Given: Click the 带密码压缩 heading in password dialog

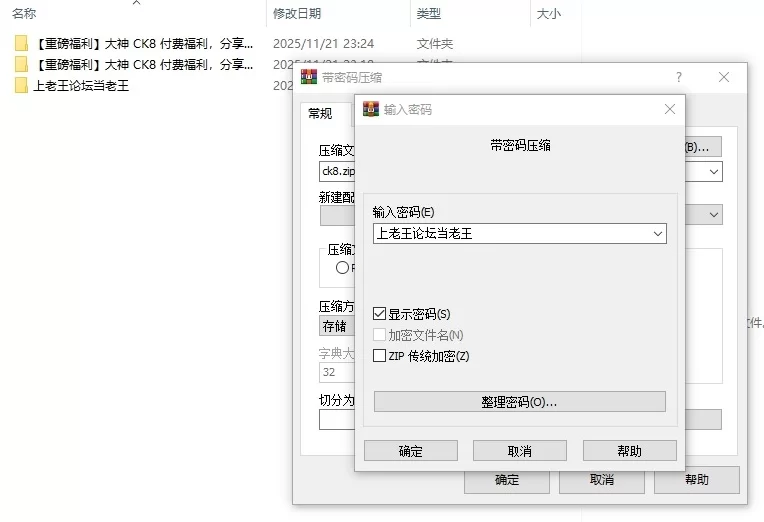Looking at the screenshot, I should [520, 145].
